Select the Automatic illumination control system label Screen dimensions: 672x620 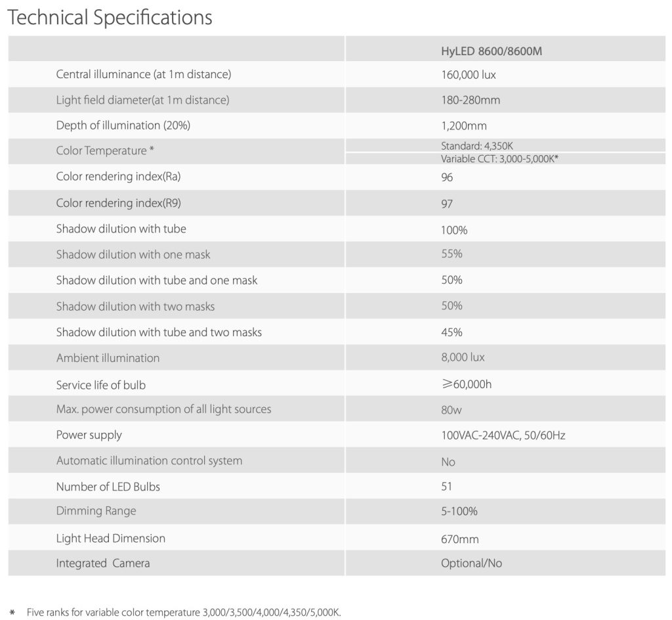point(149,460)
